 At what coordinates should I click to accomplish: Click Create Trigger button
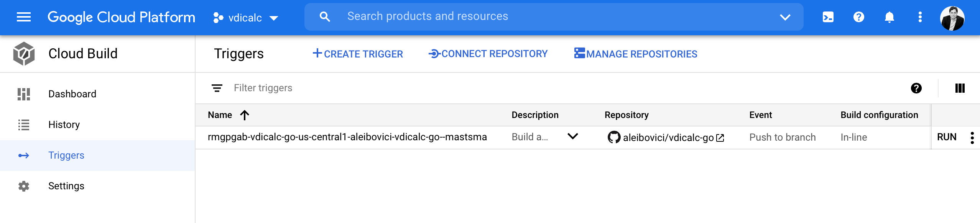[358, 54]
